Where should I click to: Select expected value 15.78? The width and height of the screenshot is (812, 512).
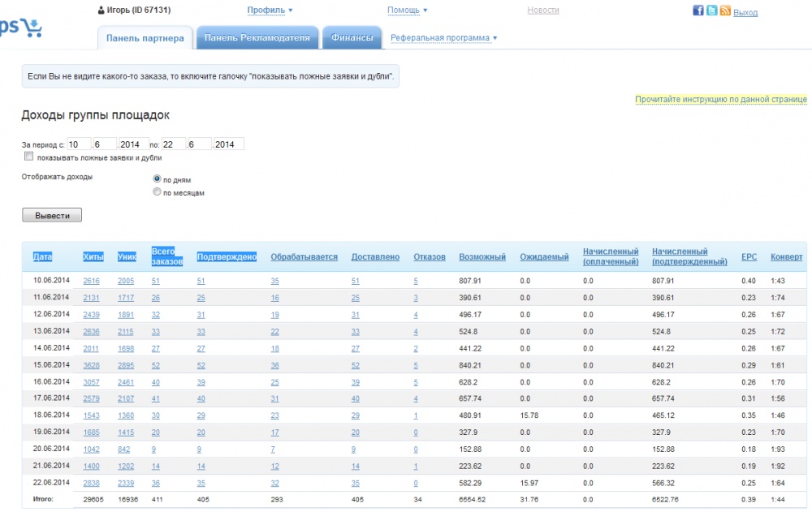(529, 415)
